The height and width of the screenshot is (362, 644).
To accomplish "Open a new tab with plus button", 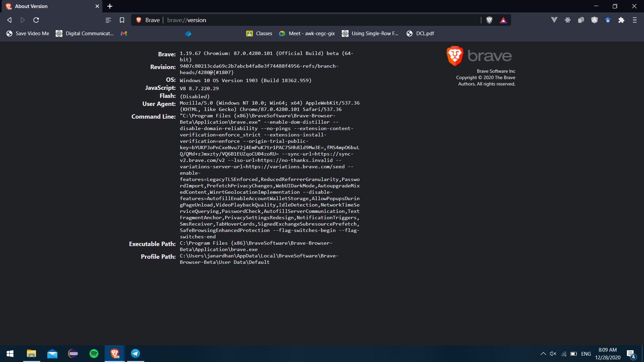I will (110, 6).
